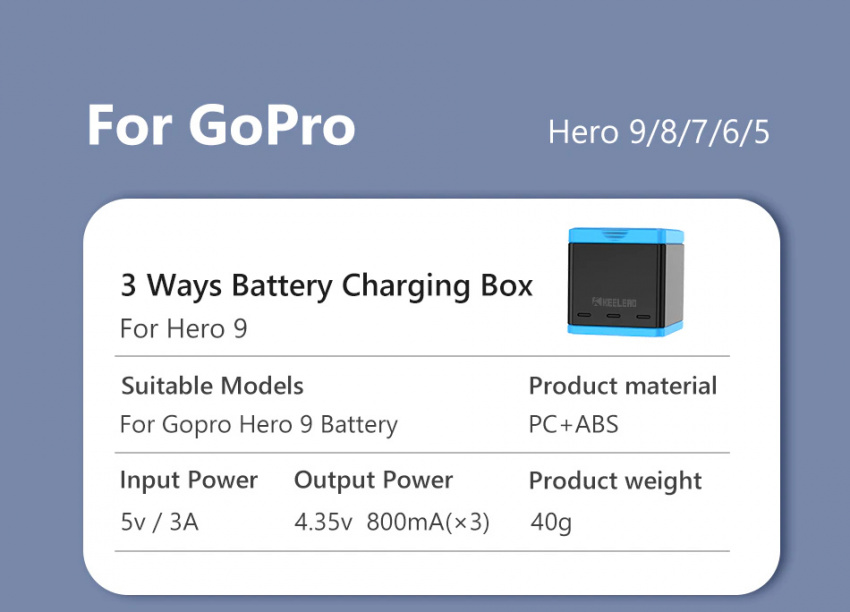
Task: Click the vent slot on charger lid
Action: click(616, 234)
